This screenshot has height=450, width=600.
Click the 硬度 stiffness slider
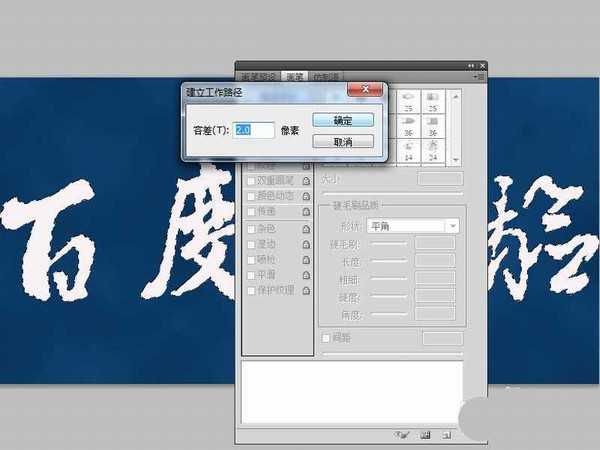point(389,296)
